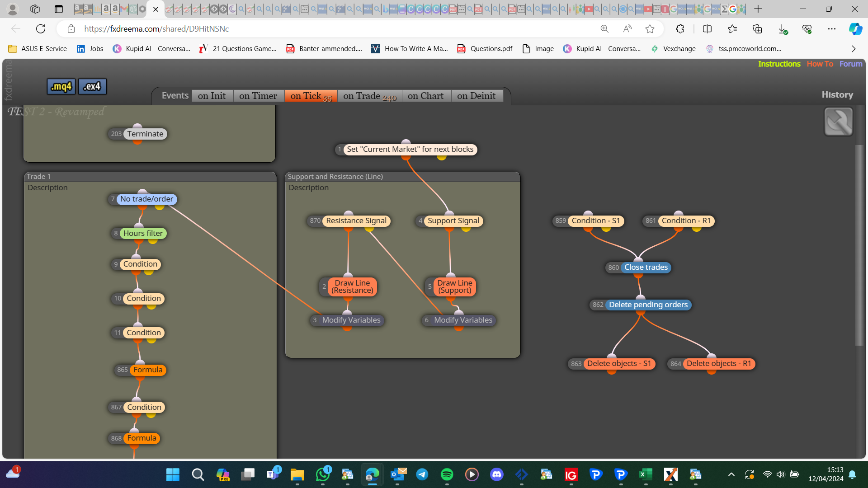Show browser downloads
868x488 pixels.
click(783, 29)
